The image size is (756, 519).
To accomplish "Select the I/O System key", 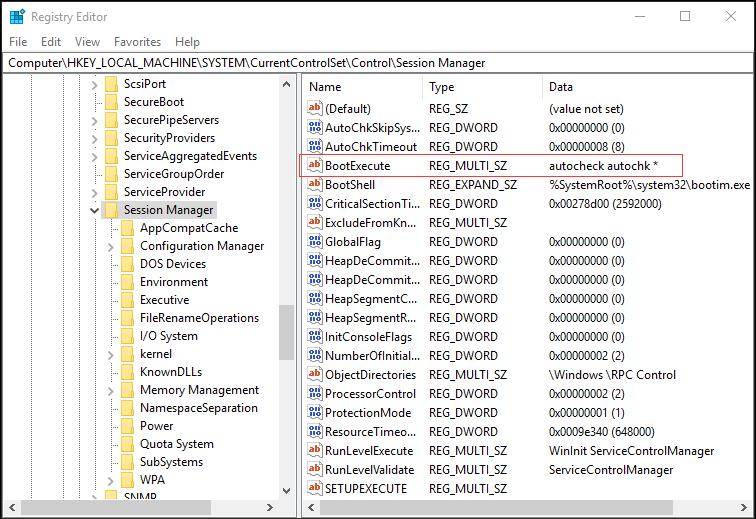I will pyautogui.click(x=168, y=336).
